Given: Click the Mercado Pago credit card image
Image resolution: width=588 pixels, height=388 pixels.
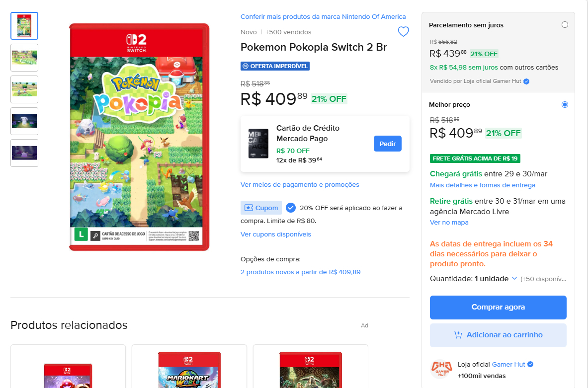Looking at the screenshot, I should coord(258,144).
